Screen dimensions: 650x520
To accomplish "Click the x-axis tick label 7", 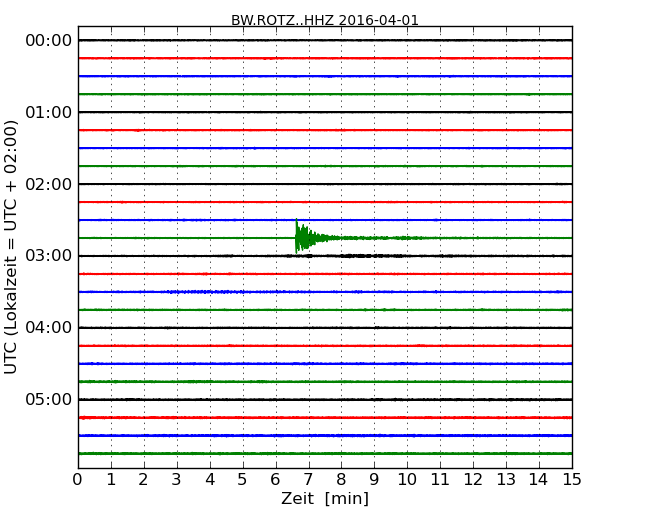I will (x=308, y=480).
